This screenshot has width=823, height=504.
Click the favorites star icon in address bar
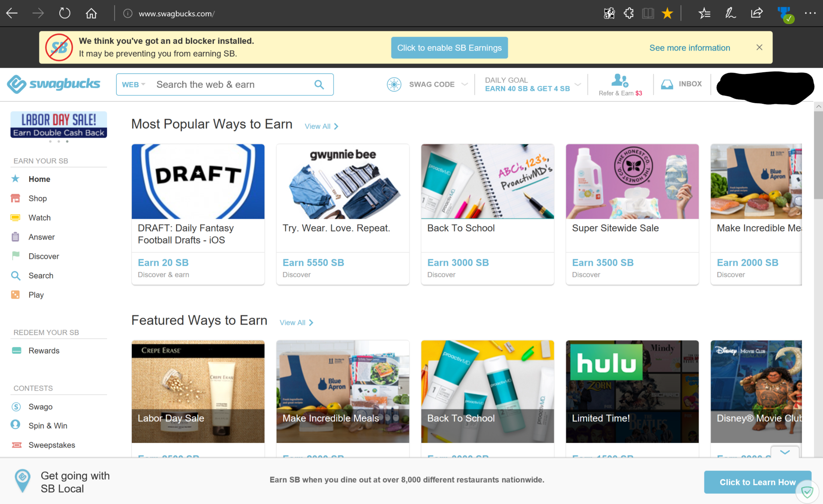coord(667,14)
